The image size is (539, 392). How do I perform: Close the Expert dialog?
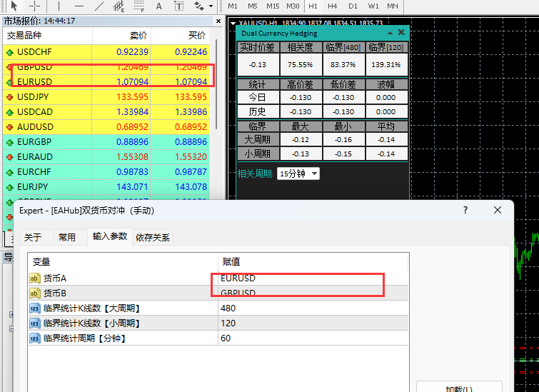click(x=498, y=210)
